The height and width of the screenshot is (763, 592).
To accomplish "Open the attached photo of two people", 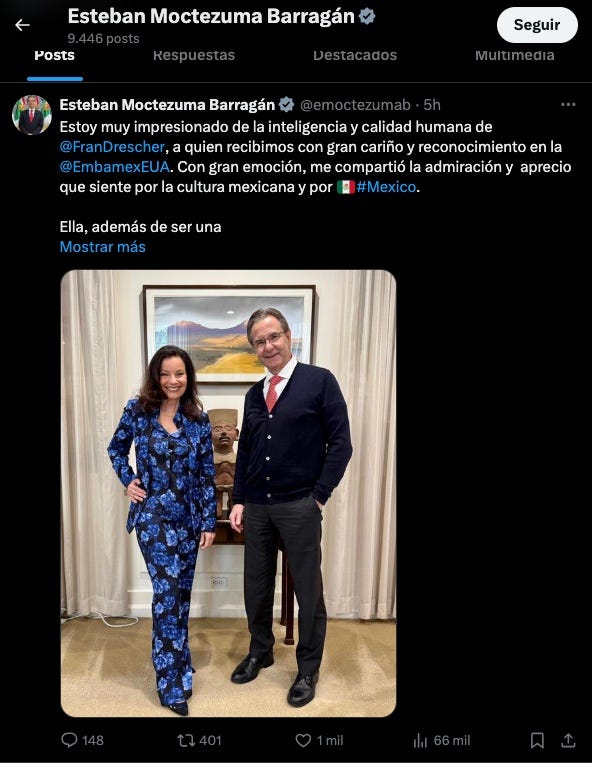I will (x=228, y=493).
